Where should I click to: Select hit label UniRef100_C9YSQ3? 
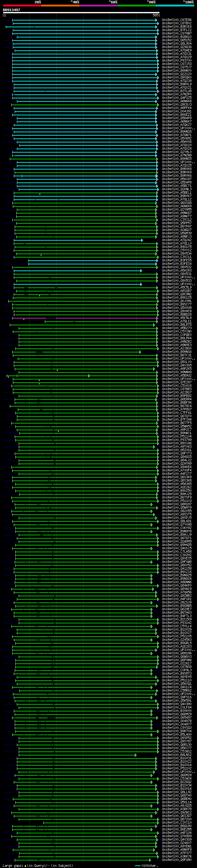[x=176, y=728]
